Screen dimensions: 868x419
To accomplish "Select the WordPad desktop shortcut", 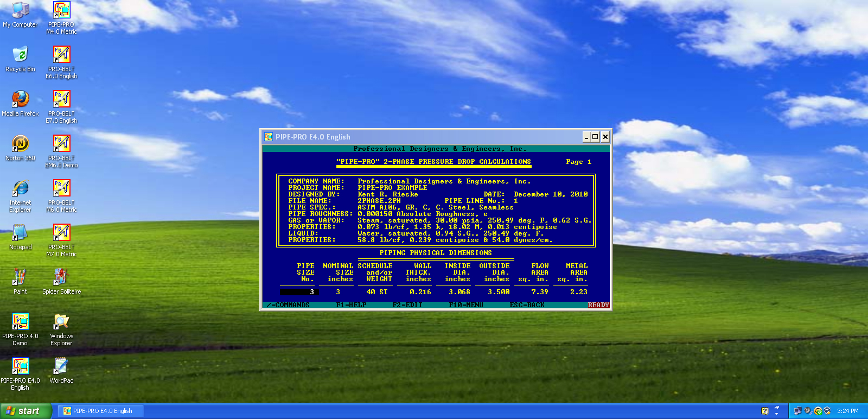I will pyautogui.click(x=61, y=370).
